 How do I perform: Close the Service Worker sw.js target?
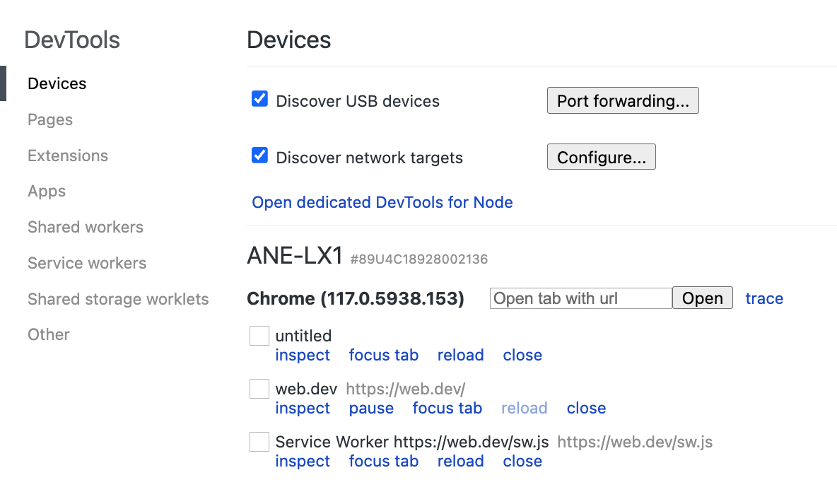click(522, 461)
